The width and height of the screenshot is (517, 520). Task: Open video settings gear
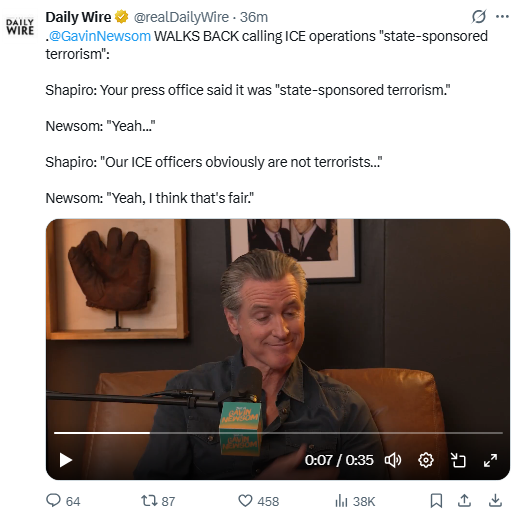point(426,460)
